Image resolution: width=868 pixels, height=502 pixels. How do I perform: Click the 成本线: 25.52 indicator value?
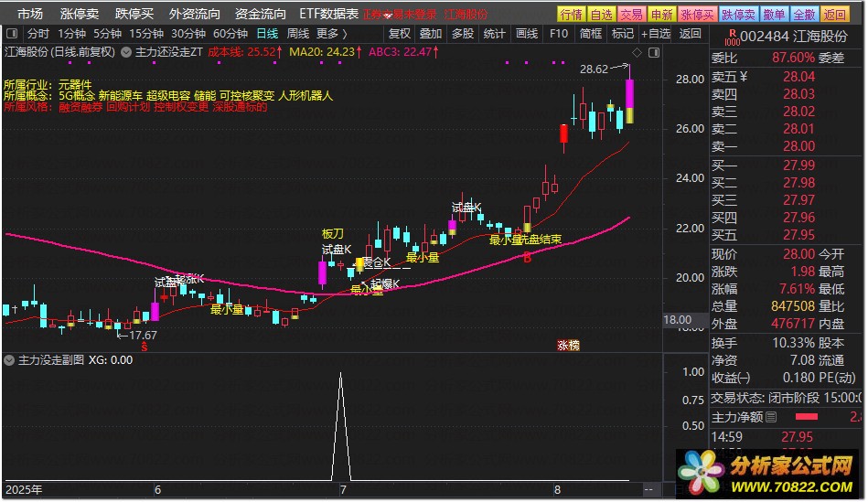[x=245, y=53]
